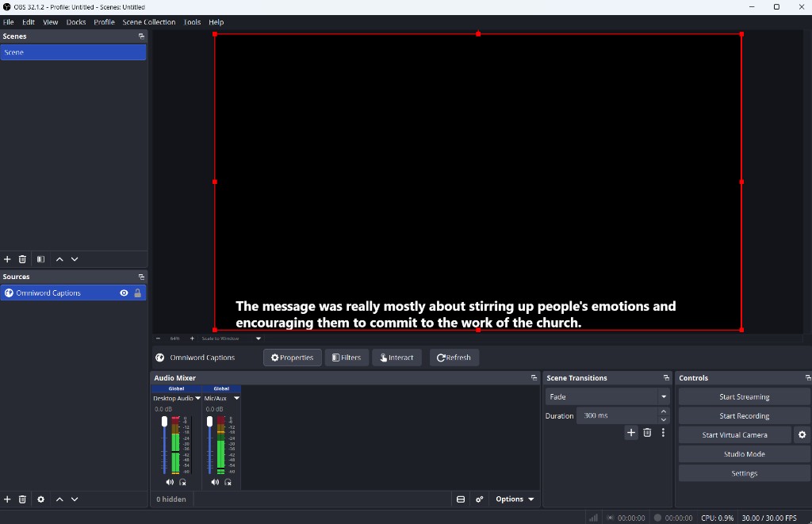Start Streaming
The width and height of the screenshot is (812, 524).
pyautogui.click(x=744, y=397)
